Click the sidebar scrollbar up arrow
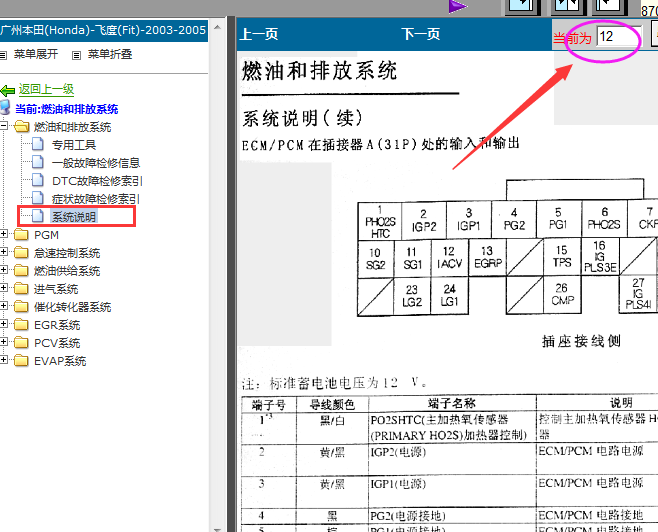This screenshot has height=532, width=658. click(217, 28)
